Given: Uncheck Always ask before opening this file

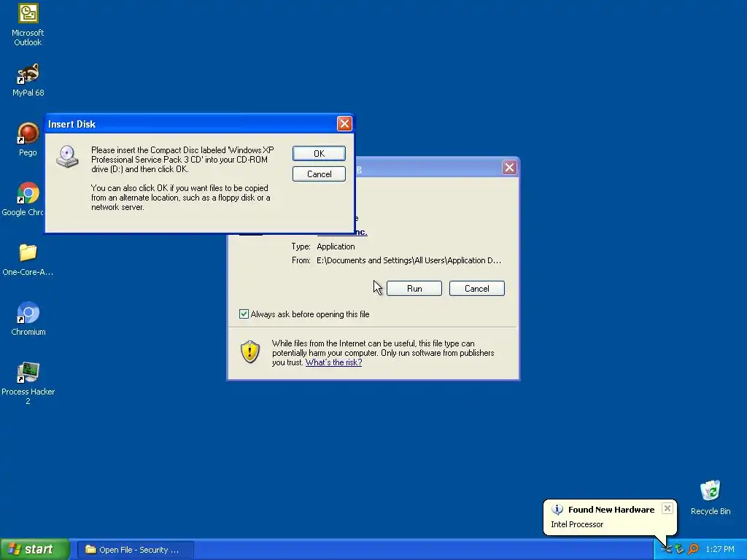Looking at the screenshot, I should pos(244,314).
